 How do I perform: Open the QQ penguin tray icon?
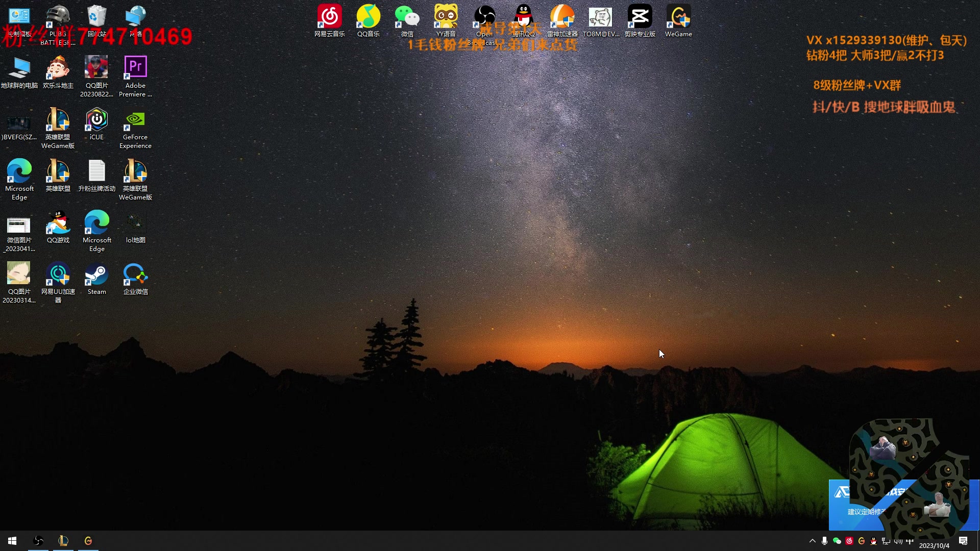point(874,541)
